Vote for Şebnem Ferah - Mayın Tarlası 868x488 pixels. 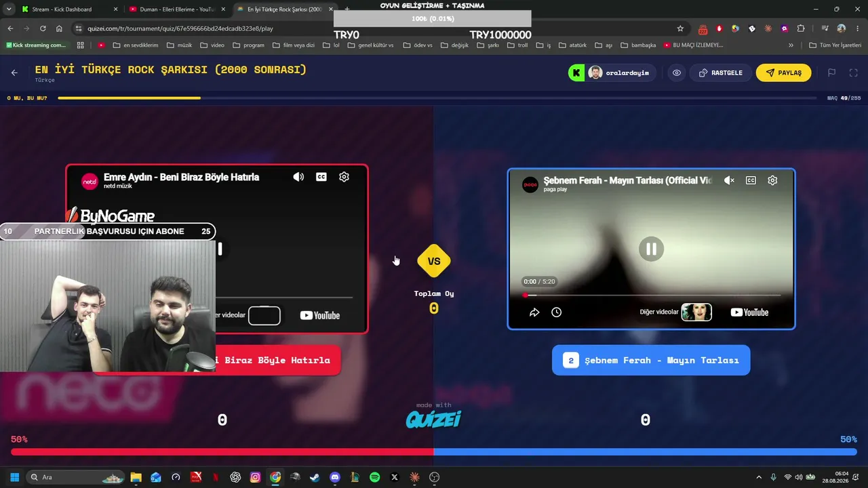pos(651,360)
